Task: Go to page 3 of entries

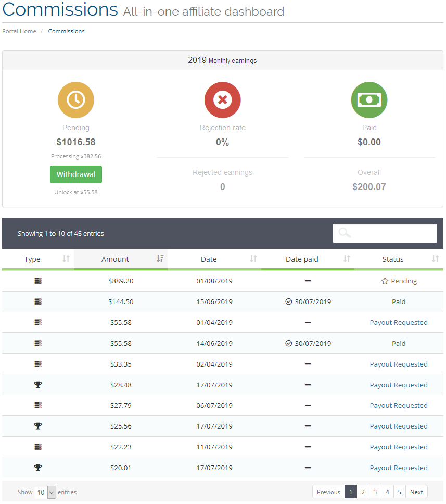Action: click(x=375, y=492)
